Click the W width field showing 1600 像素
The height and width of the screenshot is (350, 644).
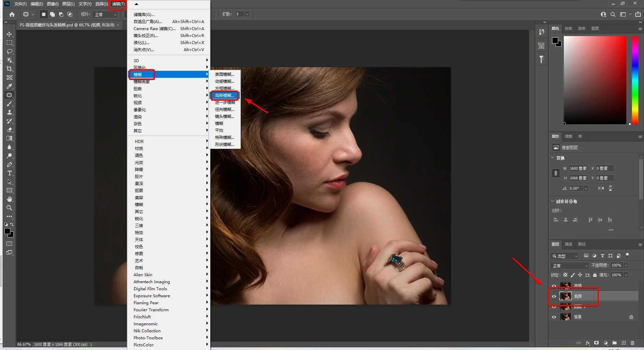click(x=578, y=168)
